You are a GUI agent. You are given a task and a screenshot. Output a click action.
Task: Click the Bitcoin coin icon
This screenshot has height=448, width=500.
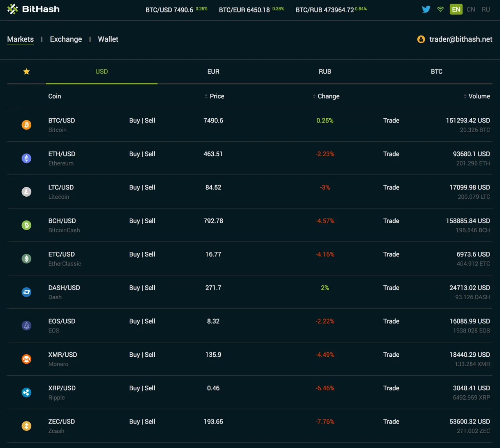[x=26, y=125]
